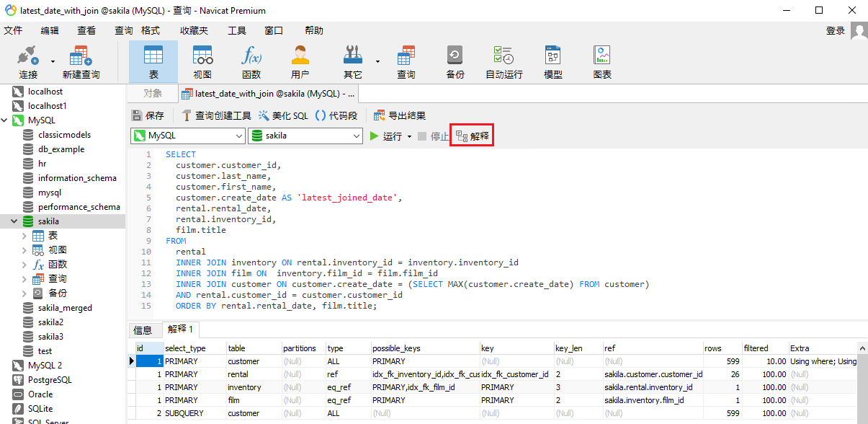Open the 自动运行 (Automation) toolbar icon
The image size is (868, 424).
point(504,61)
